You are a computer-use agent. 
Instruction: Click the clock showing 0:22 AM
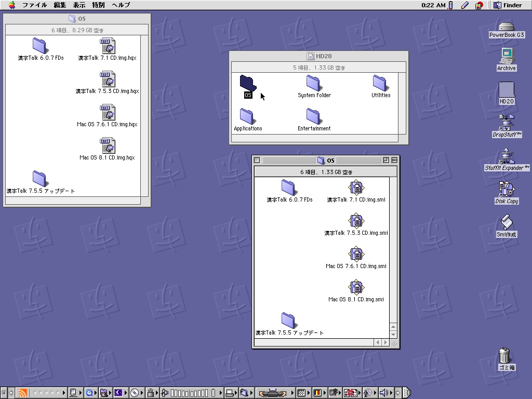(433, 5)
